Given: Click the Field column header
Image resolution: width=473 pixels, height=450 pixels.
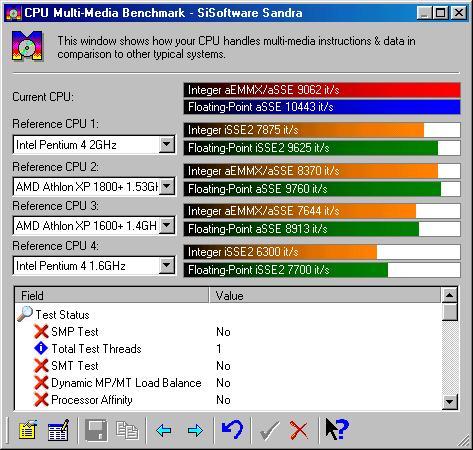Looking at the screenshot, I should click(112, 296).
